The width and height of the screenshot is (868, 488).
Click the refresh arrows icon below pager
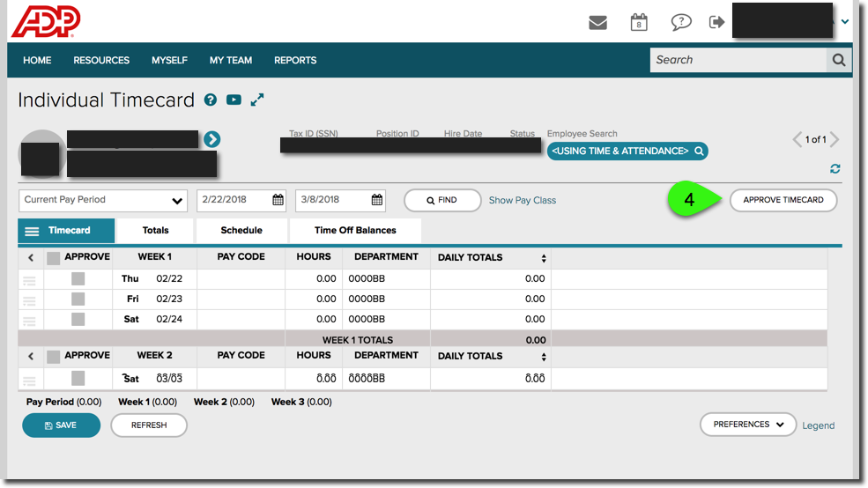pos(835,168)
